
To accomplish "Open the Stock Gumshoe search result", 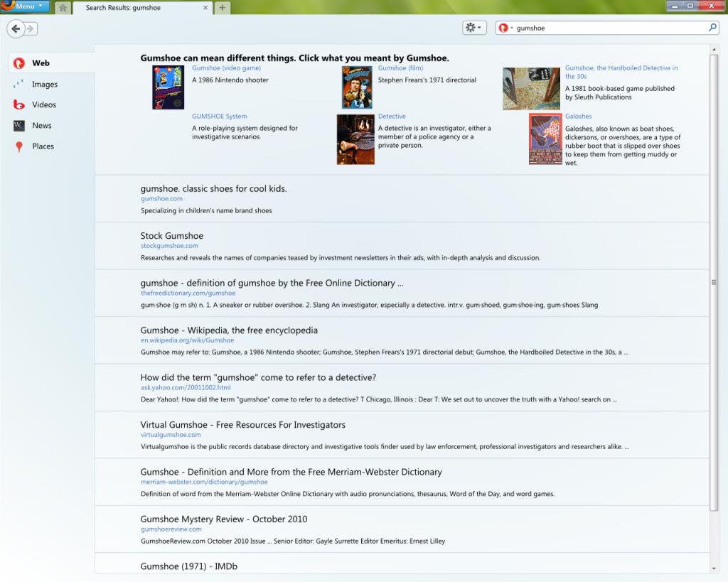I will click(x=172, y=236).
